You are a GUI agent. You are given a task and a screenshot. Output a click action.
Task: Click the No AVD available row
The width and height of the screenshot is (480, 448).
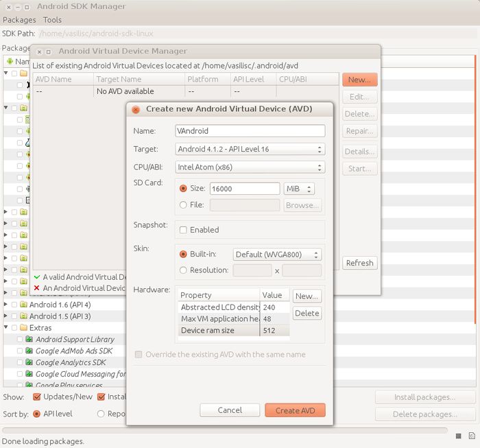pyautogui.click(x=186, y=91)
